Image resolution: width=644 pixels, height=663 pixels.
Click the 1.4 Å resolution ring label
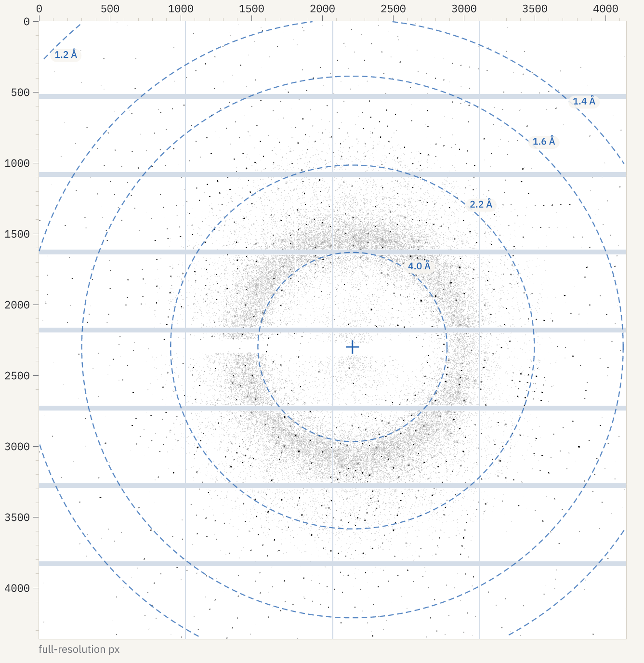(584, 101)
